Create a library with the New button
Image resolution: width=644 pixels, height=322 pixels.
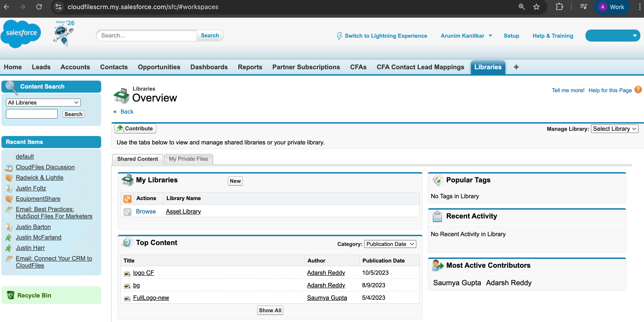pos(235,181)
